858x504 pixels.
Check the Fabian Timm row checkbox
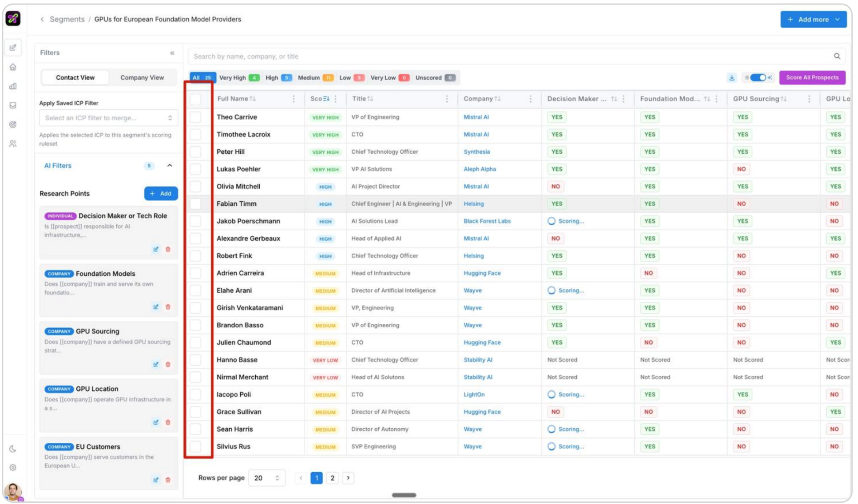point(195,204)
